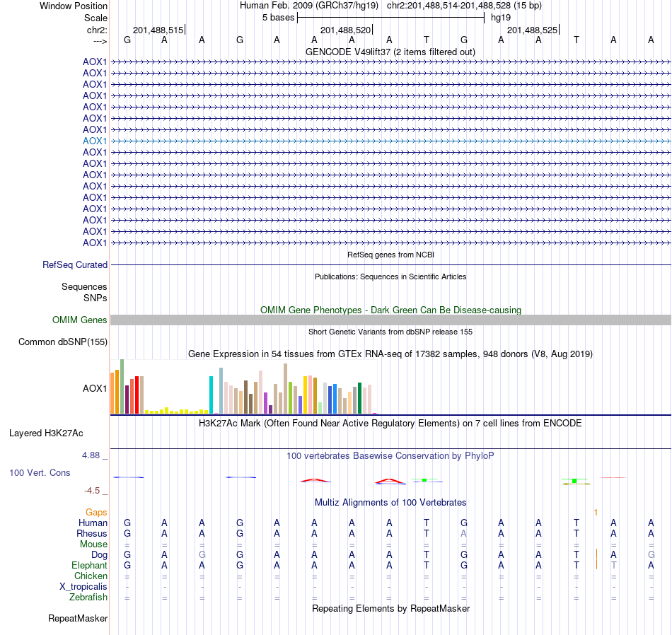Click the Zebrafish alignment row label
The height and width of the screenshot is (635, 672).
click(x=88, y=598)
